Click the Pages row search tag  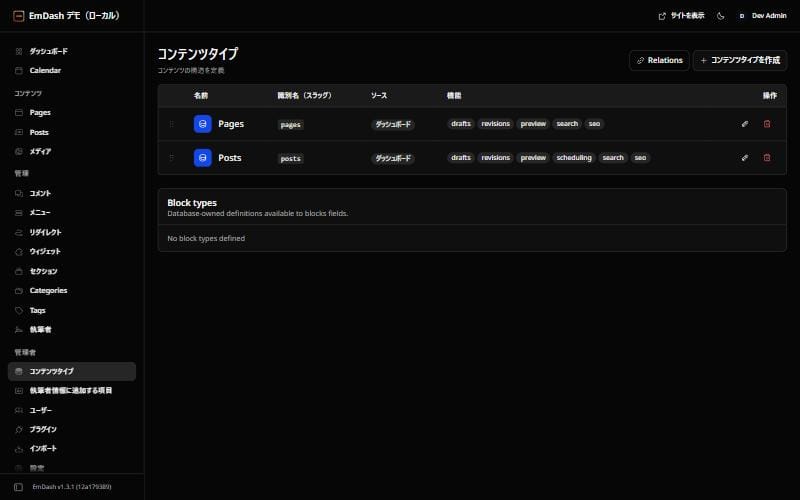567,124
